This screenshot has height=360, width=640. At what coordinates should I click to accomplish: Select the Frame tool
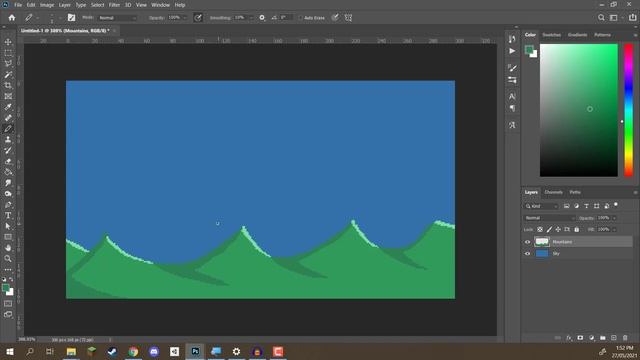pos(8,96)
